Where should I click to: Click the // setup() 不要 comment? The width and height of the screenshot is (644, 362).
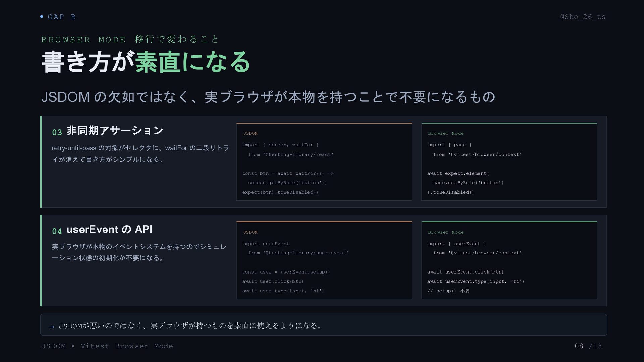(448, 291)
